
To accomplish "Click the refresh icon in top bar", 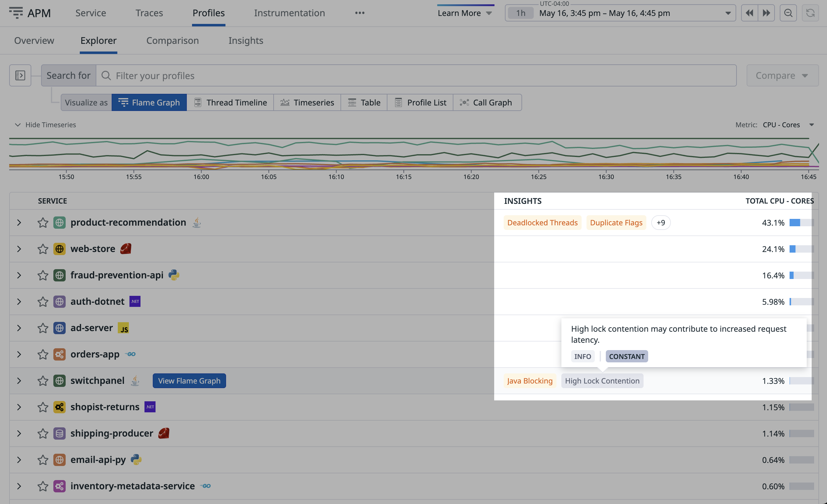I will (810, 13).
